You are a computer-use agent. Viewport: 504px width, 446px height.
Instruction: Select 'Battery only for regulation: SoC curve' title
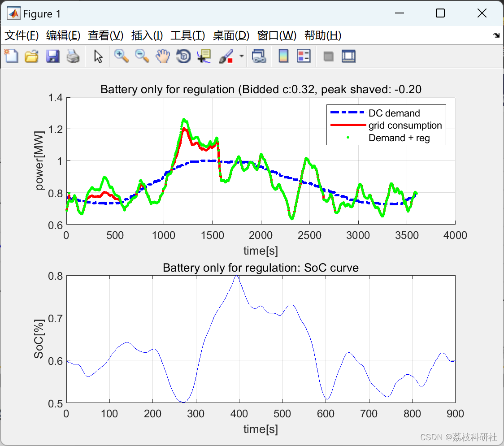coord(261,268)
